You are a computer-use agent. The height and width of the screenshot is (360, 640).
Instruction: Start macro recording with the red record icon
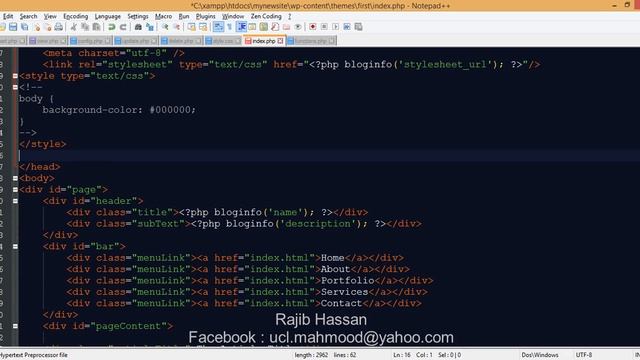point(313,27)
